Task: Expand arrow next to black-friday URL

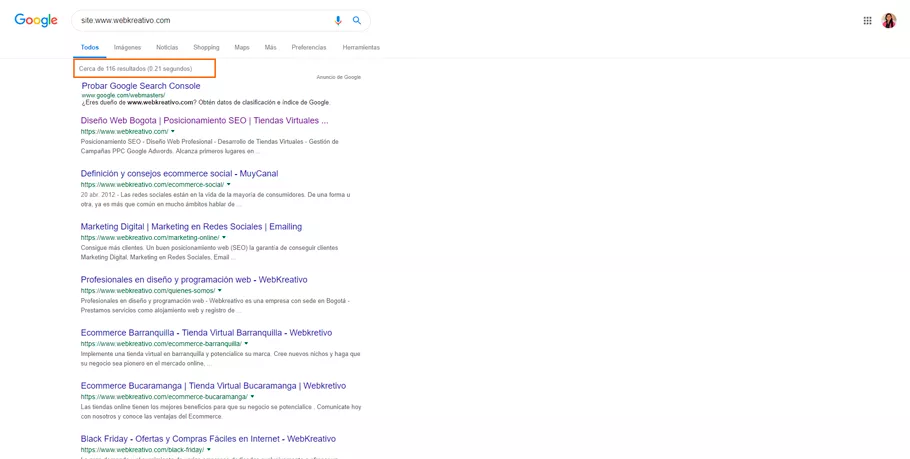Action: [x=209, y=450]
